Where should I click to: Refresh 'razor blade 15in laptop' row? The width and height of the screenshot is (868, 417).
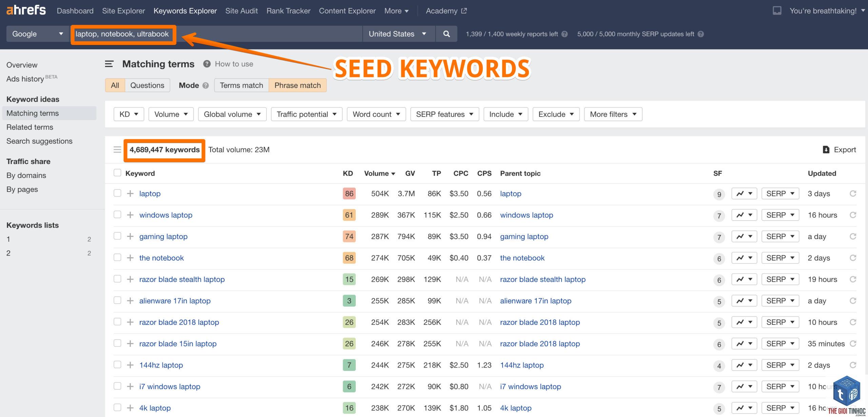coord(853,343)
